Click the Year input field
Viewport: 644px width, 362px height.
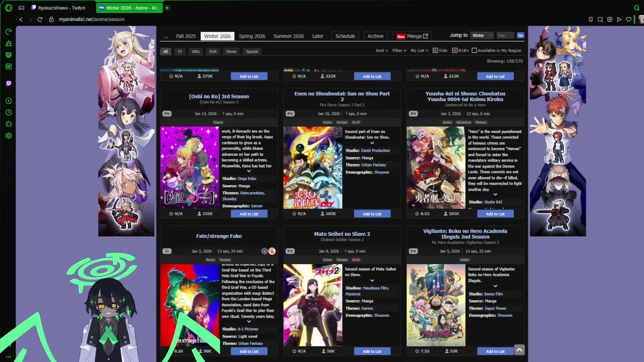(505, 35)
